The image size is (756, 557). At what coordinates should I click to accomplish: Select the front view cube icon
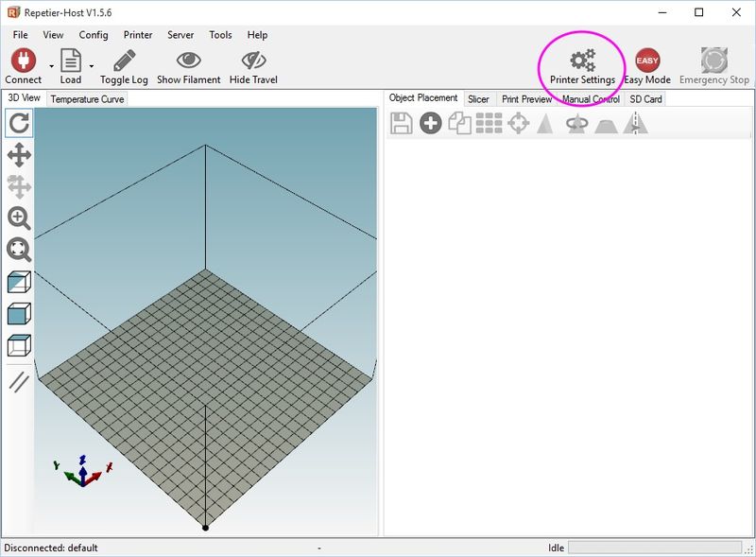coord(19,314)
